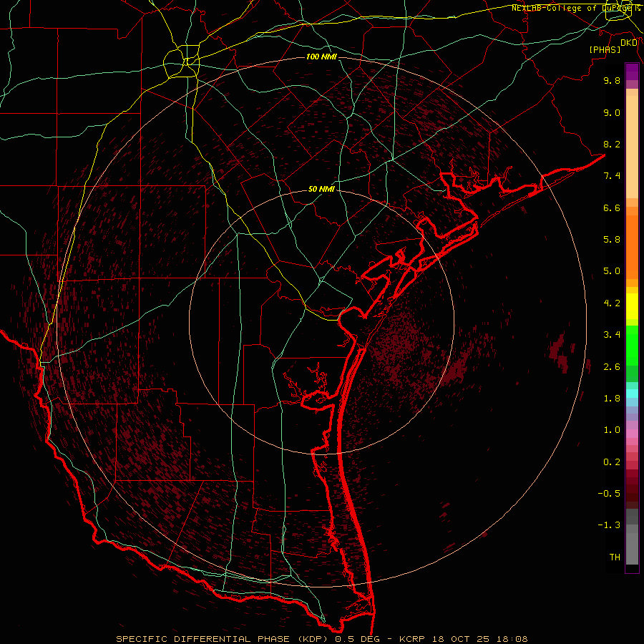
Task: Click the bottom product title caption
Action: pos(321,639)
